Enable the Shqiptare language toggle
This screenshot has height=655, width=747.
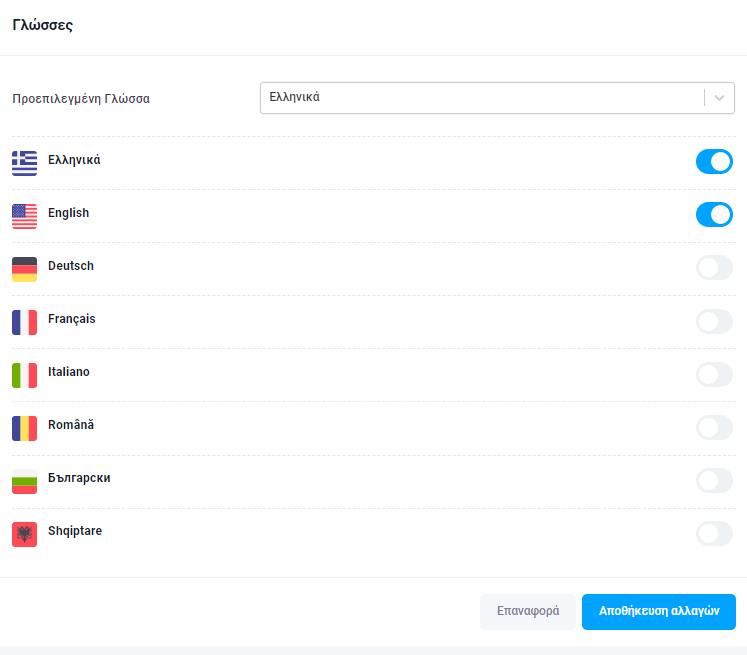tap(714, 533)
